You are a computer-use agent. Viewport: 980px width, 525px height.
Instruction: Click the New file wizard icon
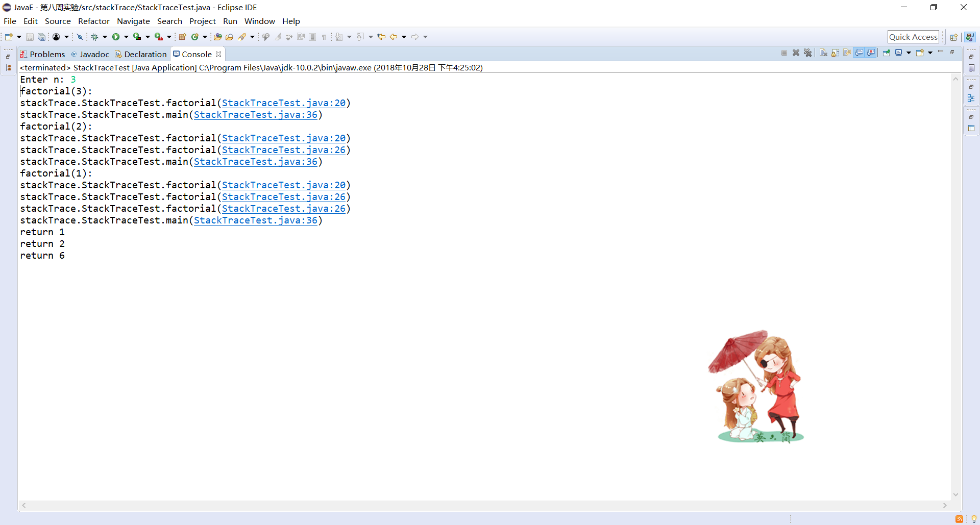9,37
